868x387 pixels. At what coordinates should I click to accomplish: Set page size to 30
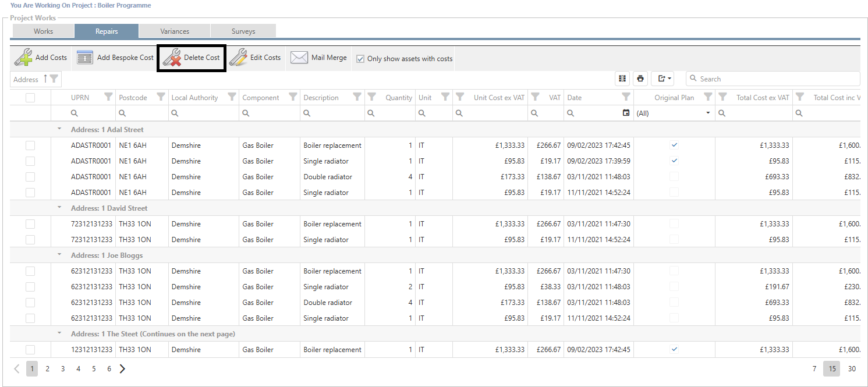(852, 369)
